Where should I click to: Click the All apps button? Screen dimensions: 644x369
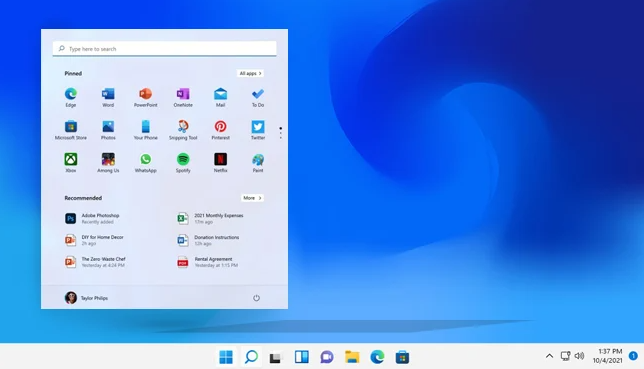pos(250,73)
